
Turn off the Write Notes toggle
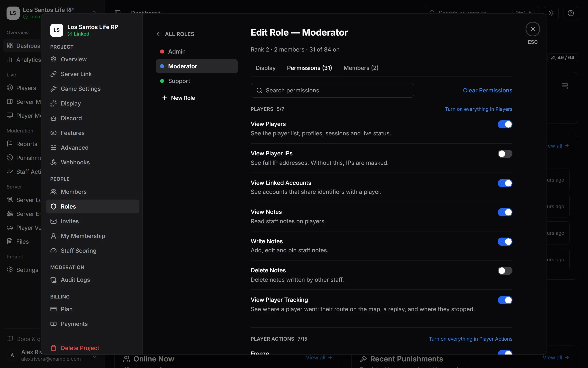(505, 242)
